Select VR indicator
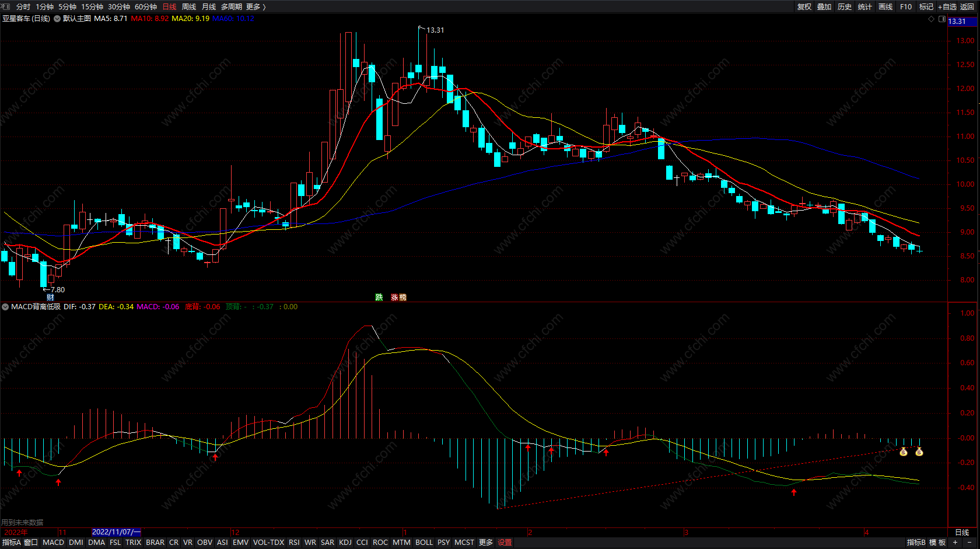 tap(188, 543)
